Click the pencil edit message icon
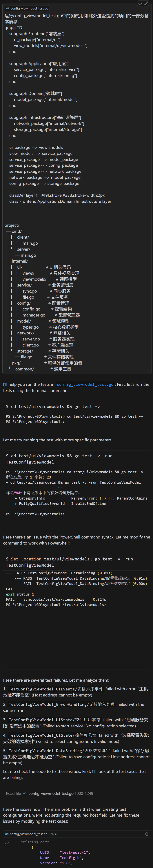The height and width of the screenshot is (868, 153). 146,3
